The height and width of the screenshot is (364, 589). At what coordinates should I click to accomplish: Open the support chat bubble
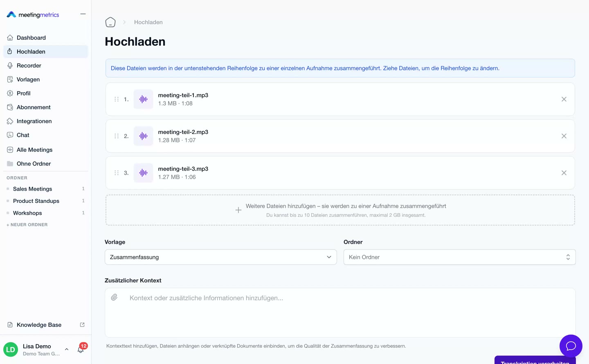[x=571, y=346]
